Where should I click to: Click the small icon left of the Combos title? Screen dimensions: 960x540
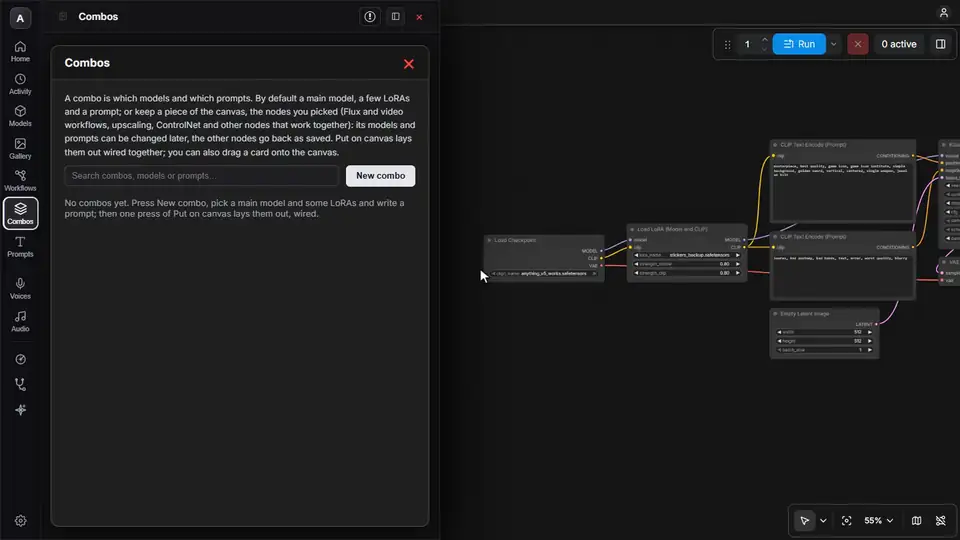click(x=62, y=17)
